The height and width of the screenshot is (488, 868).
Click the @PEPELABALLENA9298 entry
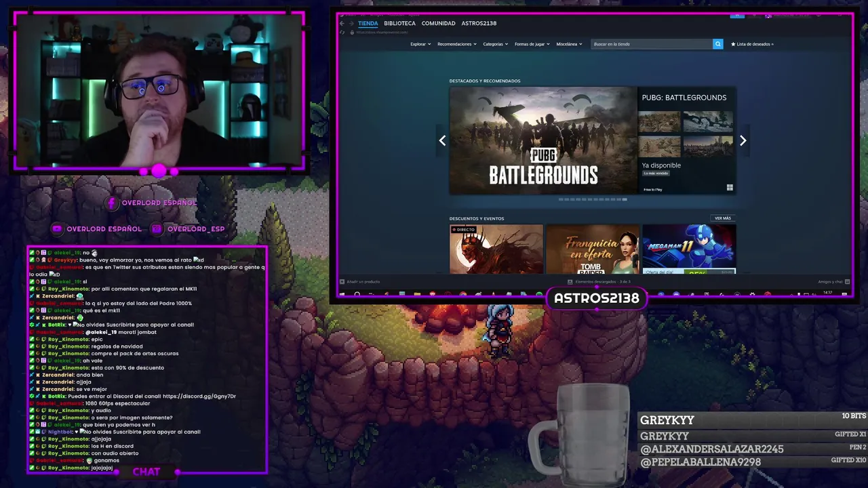click(701, 462)
